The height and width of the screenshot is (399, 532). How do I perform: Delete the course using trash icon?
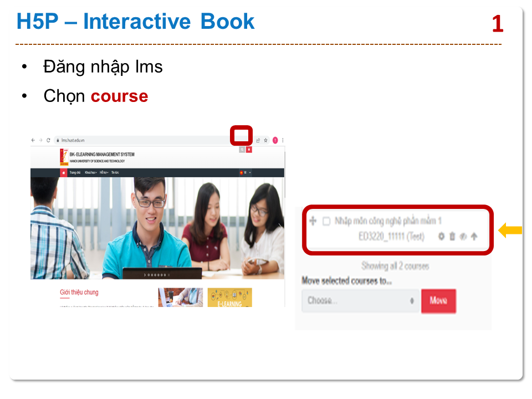tap(452, 237)
